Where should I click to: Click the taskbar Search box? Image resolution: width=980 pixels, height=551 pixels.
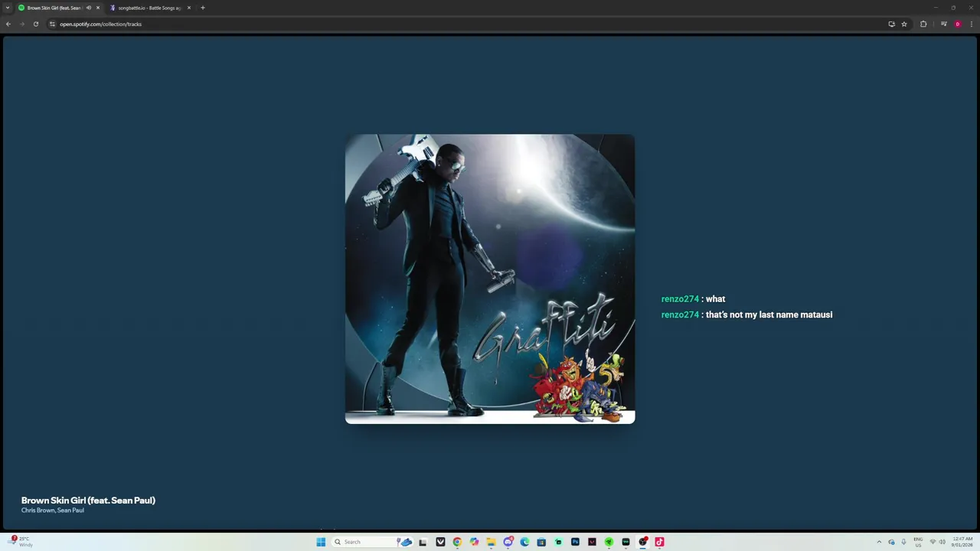(x=373, y=542)
